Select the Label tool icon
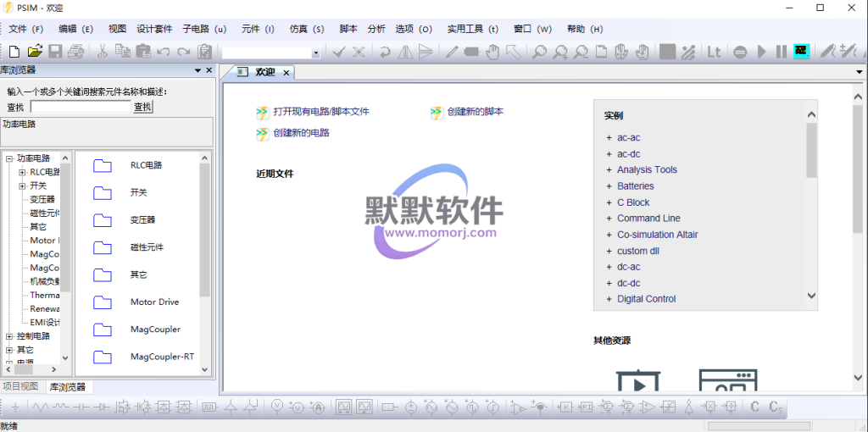 coord(471,52)
